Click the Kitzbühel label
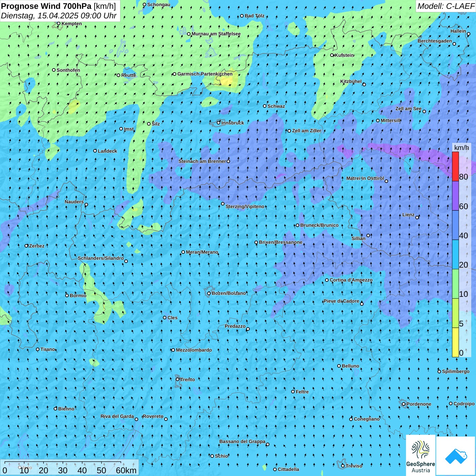 click(x=351, y=81)
